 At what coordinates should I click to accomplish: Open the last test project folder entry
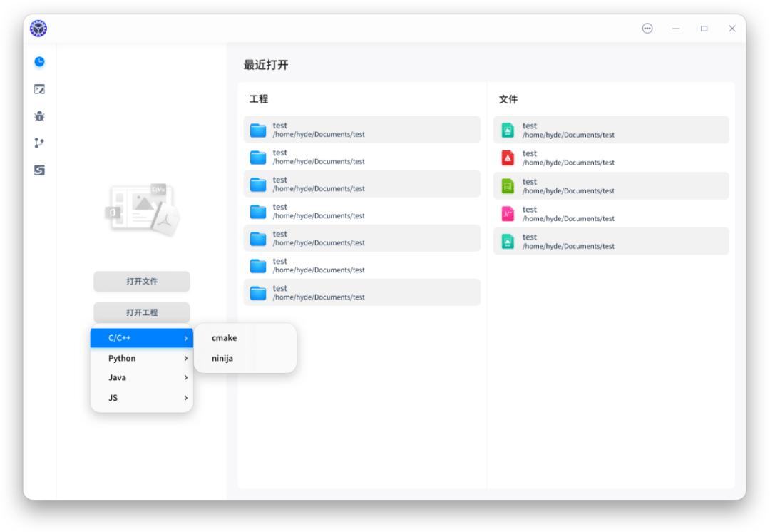point(362,292)
